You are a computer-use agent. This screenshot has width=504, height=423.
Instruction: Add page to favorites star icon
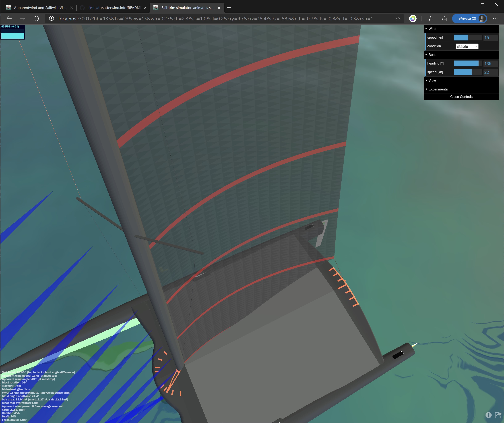398,19
